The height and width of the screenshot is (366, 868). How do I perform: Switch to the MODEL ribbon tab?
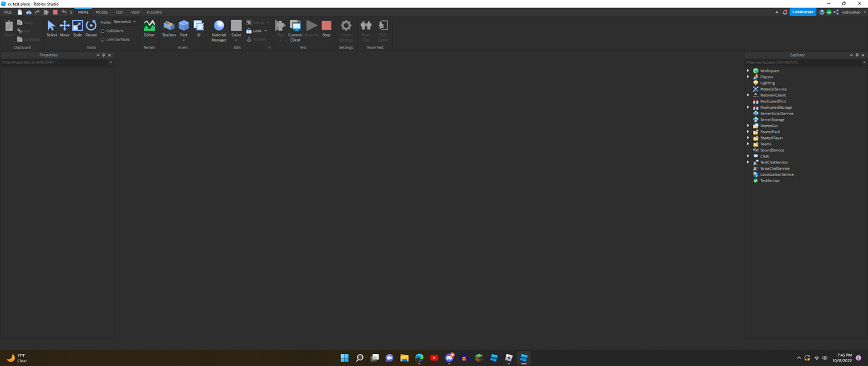[x=101, y=11]
